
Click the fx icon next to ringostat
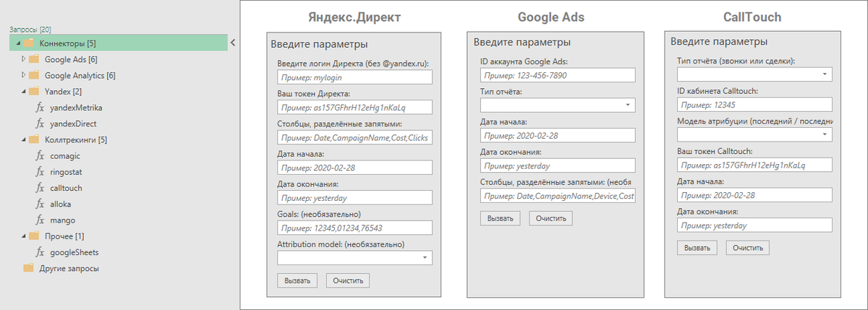(x=40, y=172)
